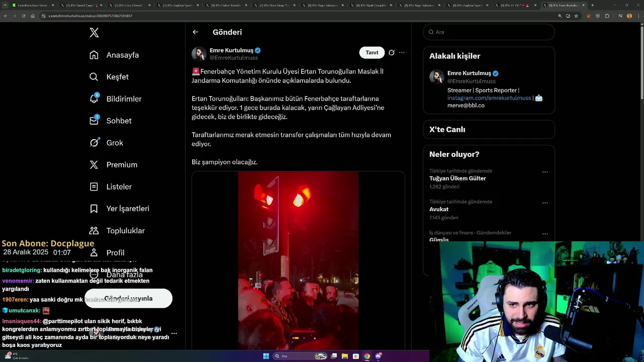Open Chrome profile avatar
This screenshot has height=362, width=644.
coord(629,16)
